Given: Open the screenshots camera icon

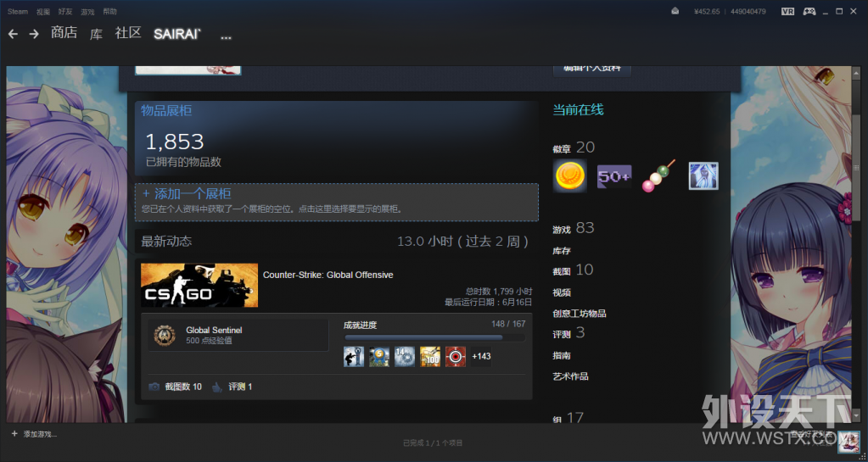Looking at the screenshot, I should (x=154, y=387).
